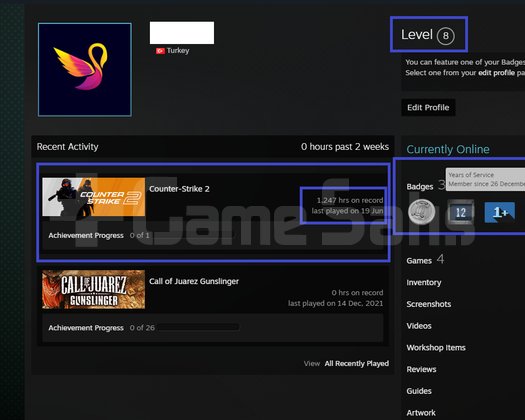Click 'last played on 14 Dec, 2021' text
525x420 pixels.
[x=335, y=303]
